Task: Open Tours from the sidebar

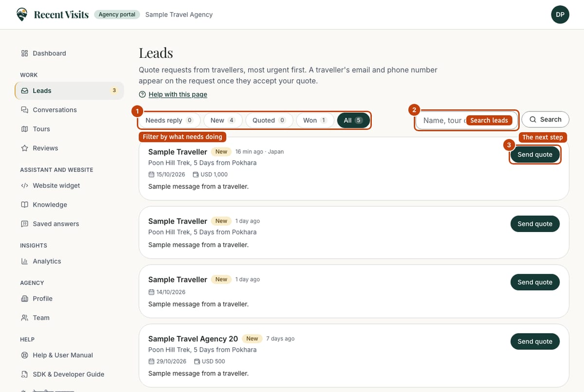Action: click(69, 129)
